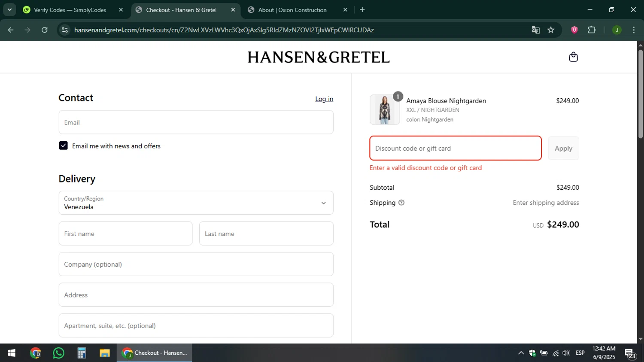Viewport: 644px width, 362px height.
Task: Click Checkout - Hansen taskbar window button
Action: 155,353
